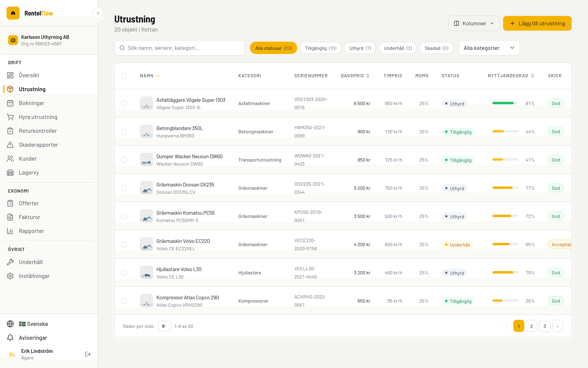The image size is (588, 368).
Task: Go to next page with arrow
Action: 558,326
